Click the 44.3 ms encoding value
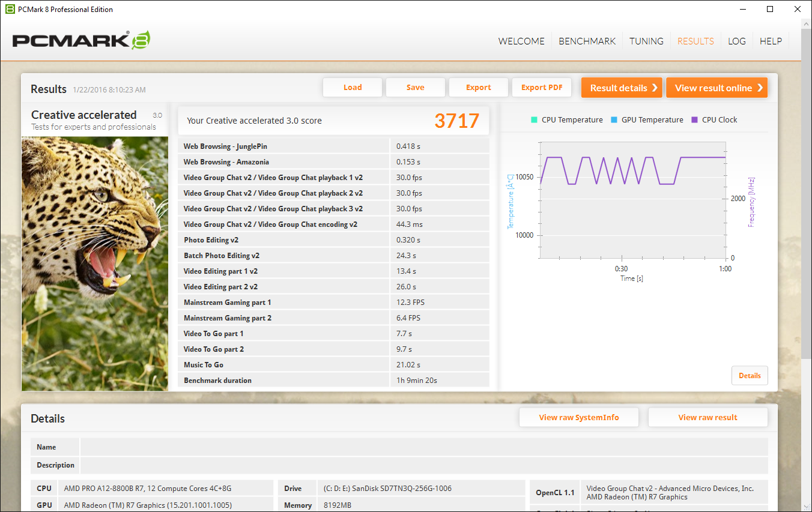 (410, 224)
